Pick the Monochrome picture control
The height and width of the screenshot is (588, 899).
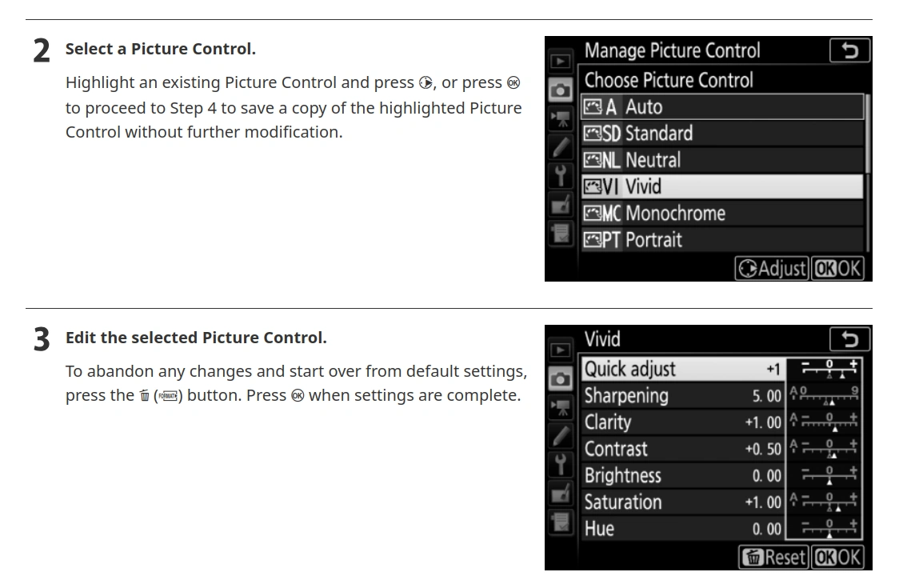tap(722, 214)
